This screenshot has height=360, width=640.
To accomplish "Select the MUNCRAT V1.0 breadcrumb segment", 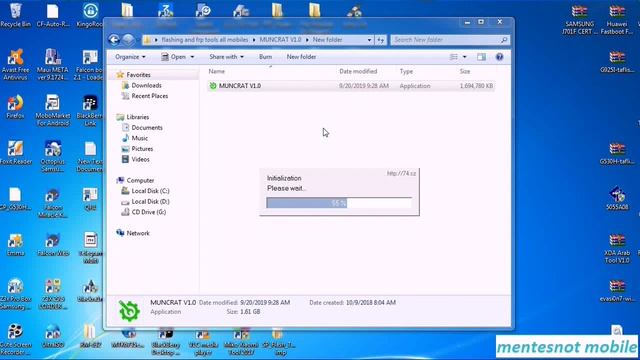I will click(280, 40).
